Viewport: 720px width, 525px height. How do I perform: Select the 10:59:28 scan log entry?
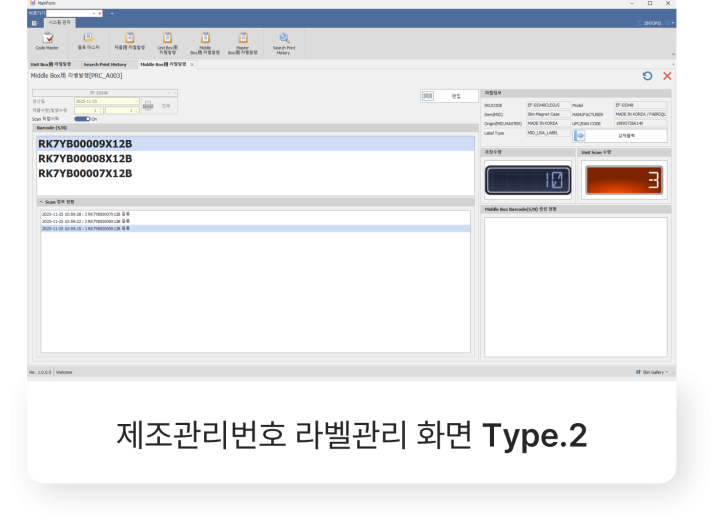[x=255, y=214]
